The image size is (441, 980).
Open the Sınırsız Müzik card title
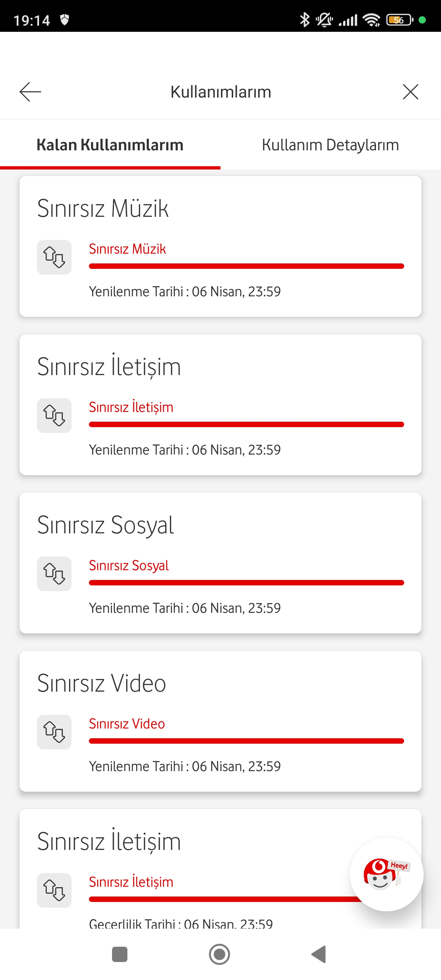[103, 209]
